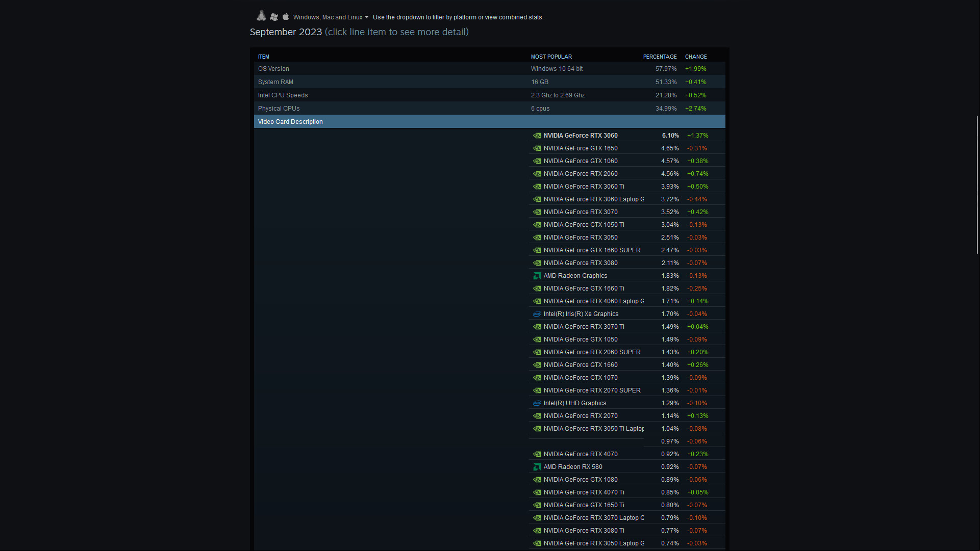Expand the Intel CPU Speeds row
This screenshot has height=551, width=980.
click(489, 95)
